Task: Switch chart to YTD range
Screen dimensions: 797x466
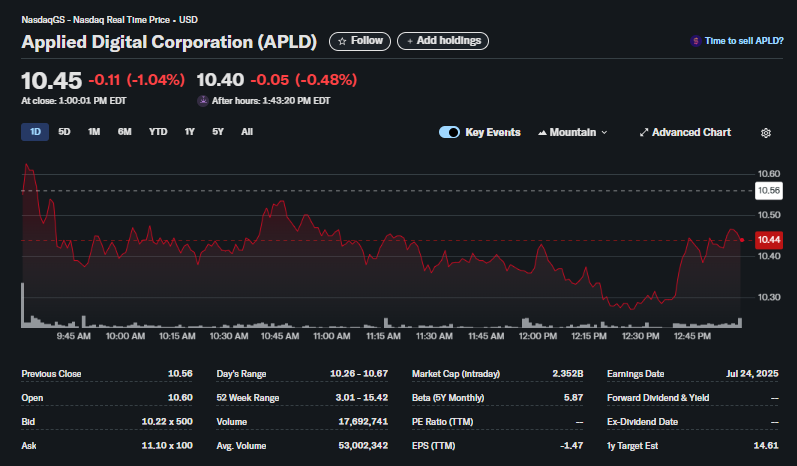Action: pyautogui.click(x=158, y=132)
